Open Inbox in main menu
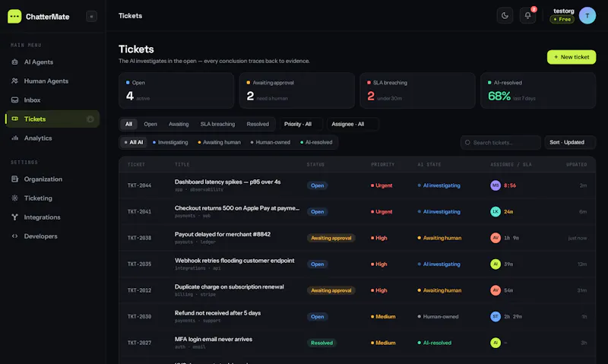The height and width of the screenshot is (364, 608). (52, 100)
